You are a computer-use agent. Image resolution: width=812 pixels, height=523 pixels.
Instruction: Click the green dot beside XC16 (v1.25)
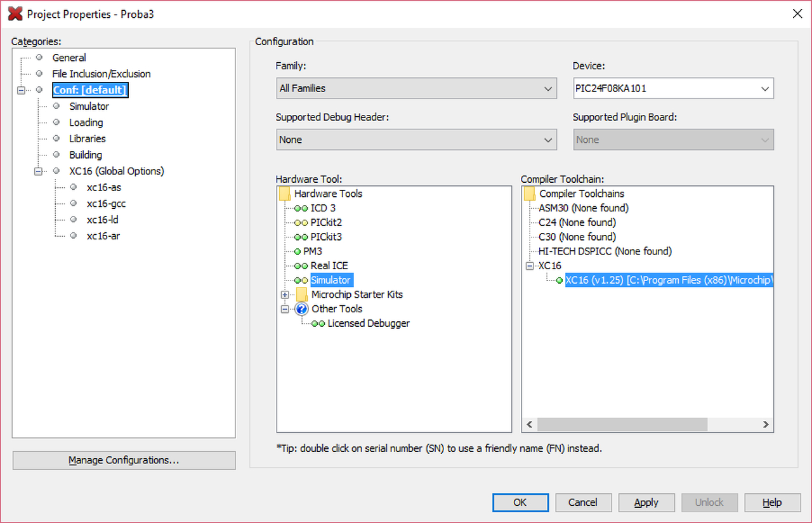click(559, 281)
